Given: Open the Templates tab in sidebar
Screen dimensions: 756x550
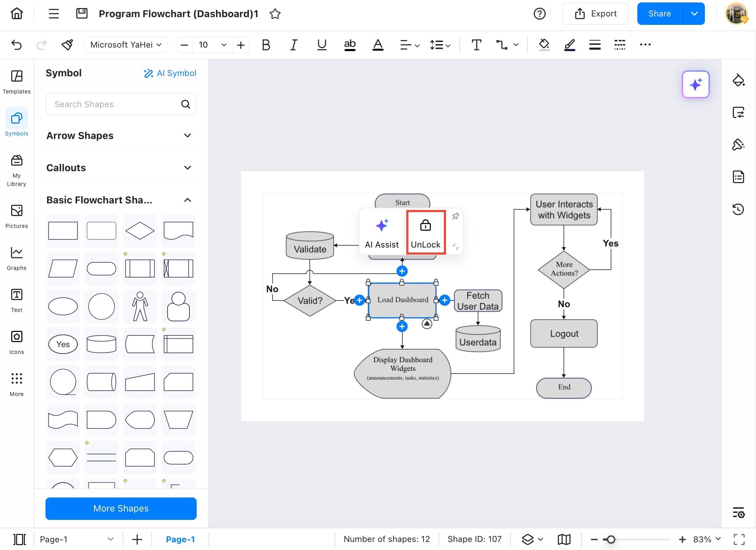Looking at the screenshot, I should pos(16,82).
